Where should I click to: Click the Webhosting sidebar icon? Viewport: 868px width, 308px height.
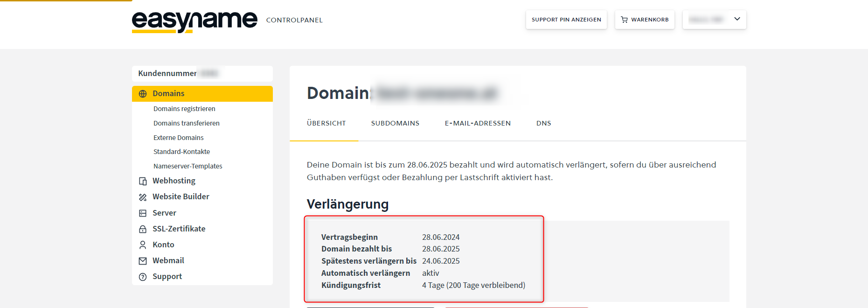click(x=143, y=181)
